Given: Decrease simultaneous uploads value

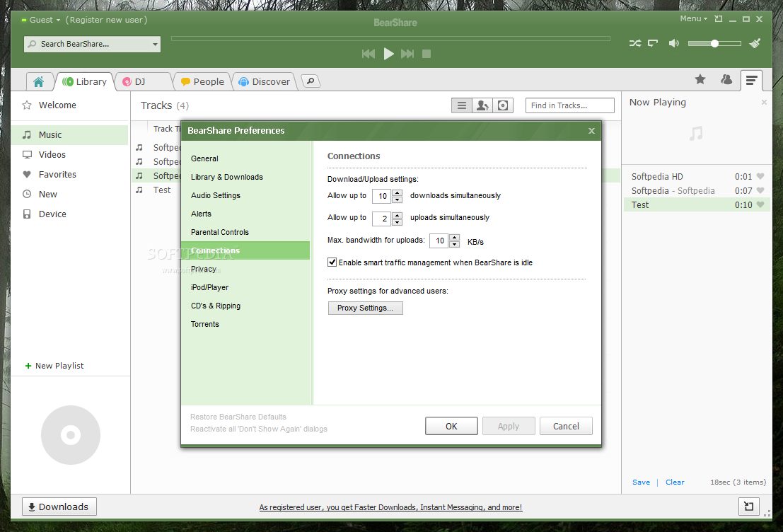Looking at the screenshot, I should 397,222.
